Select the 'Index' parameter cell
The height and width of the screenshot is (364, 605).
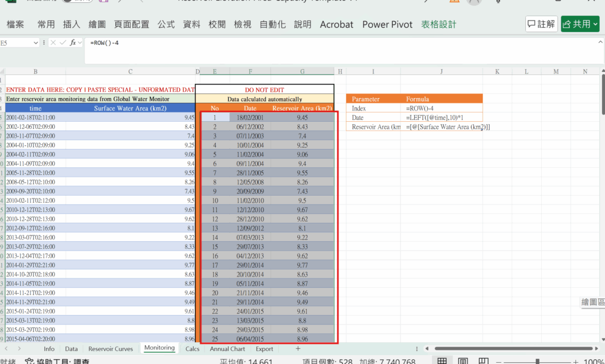373,109
